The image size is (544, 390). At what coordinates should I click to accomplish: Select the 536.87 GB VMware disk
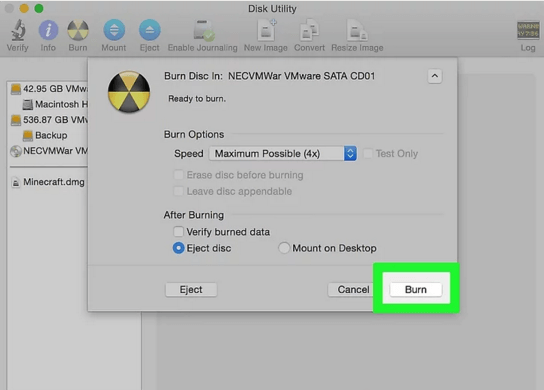49,120
